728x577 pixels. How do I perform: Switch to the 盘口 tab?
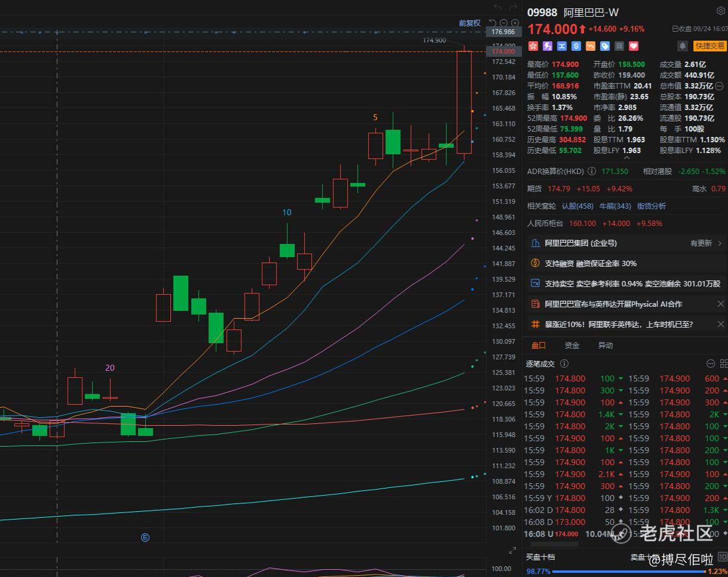tap(539, 346)
